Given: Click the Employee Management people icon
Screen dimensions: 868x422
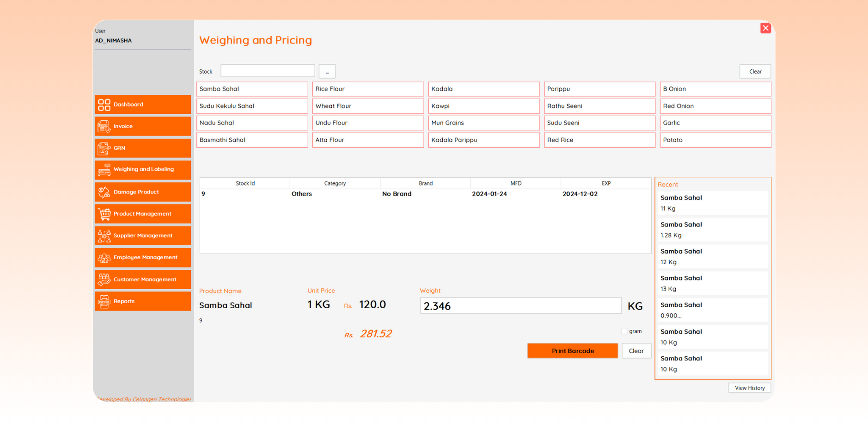Looking at the screenshot, I should pos(104,258).
